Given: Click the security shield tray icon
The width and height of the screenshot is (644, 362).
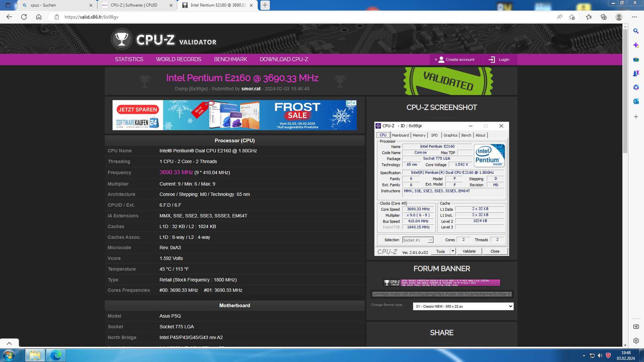Looking at the screenshot, I should pos(608,355).
